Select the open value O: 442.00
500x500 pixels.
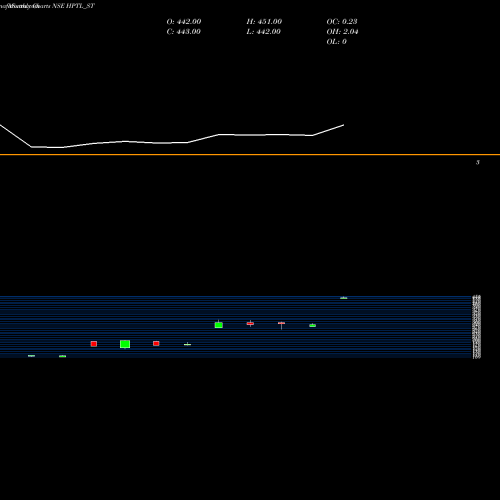point(184,22)
